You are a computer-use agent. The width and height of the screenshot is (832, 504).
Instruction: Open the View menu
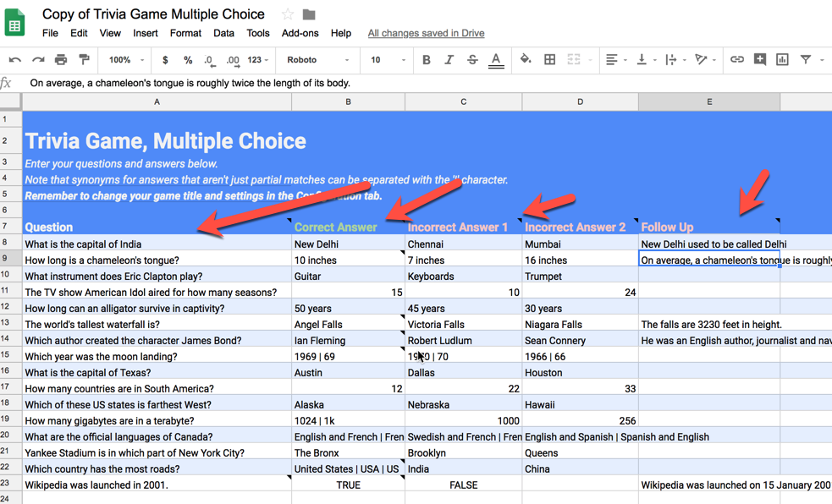[x=110, y=33]
